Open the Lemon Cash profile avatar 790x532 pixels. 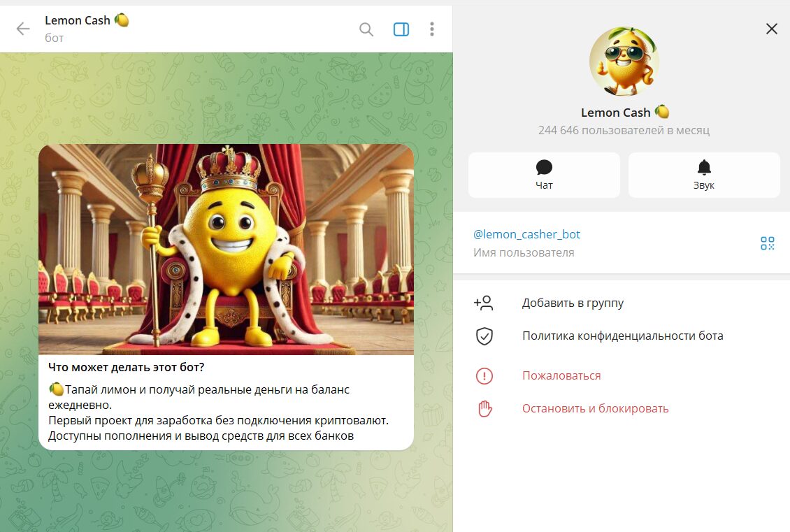[624, 62]
